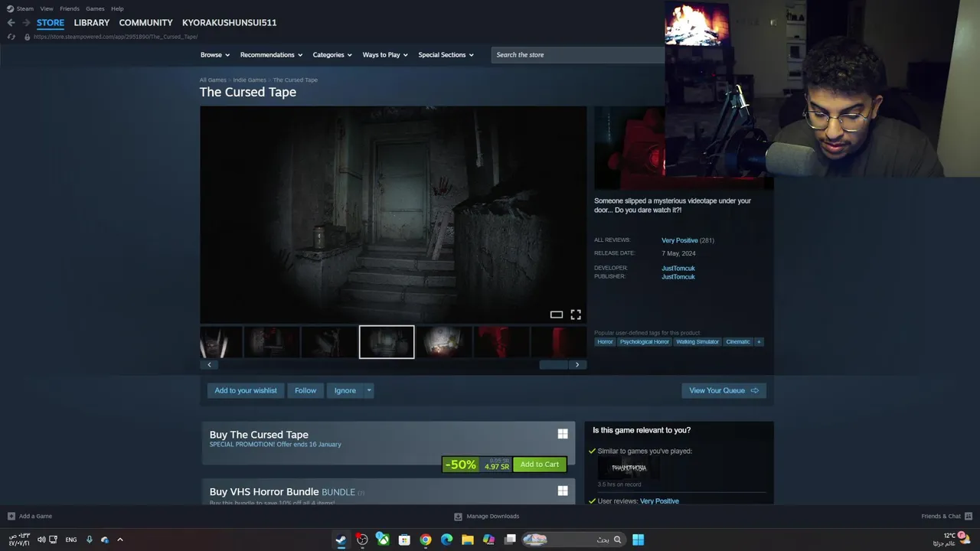Switch to the LIBRARY tab
Screen dimensions: 980x551
click(x=92, y=23)
